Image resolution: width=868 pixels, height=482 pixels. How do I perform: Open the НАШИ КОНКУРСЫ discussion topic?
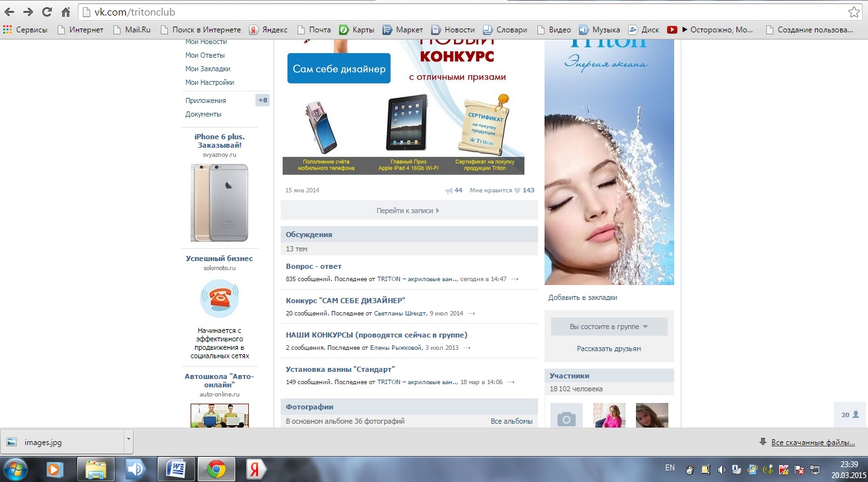point(377,335)
